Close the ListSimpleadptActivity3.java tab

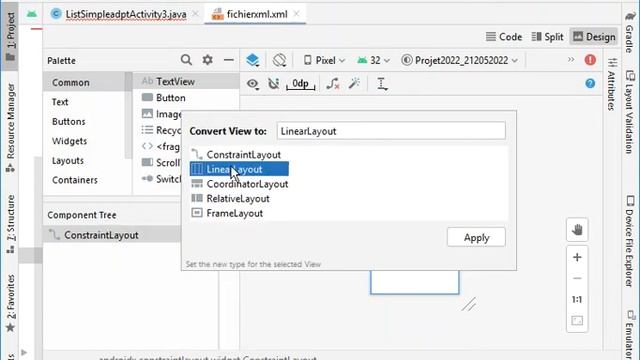click(196, 14)
